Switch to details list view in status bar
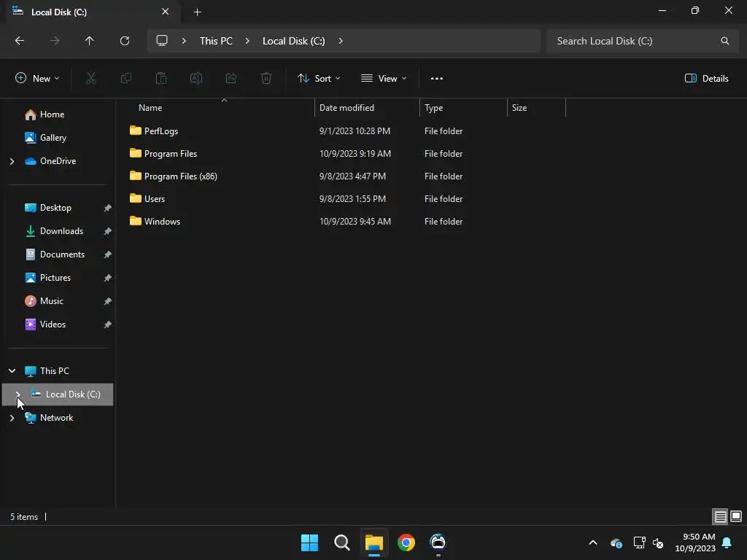The image size is (747, 560). (x=720, y=516)
